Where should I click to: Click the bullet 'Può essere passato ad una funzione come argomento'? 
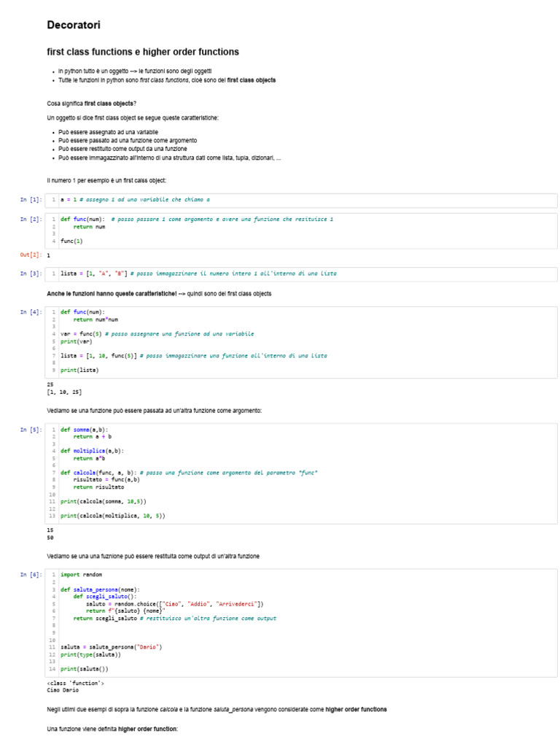click(128, 141)
